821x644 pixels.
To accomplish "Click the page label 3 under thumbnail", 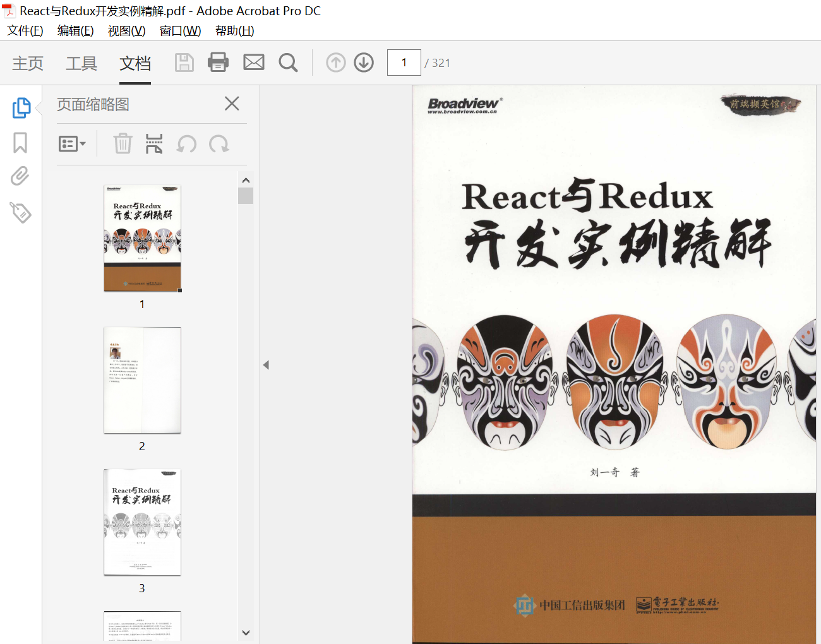I will pyautogui.click(x=142, y=588).
